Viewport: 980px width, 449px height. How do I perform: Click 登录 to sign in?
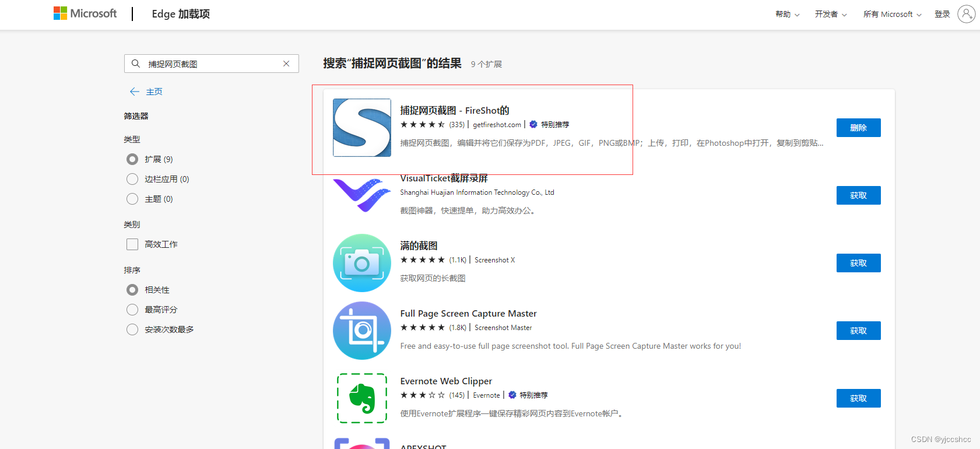(x=942, y=14)
